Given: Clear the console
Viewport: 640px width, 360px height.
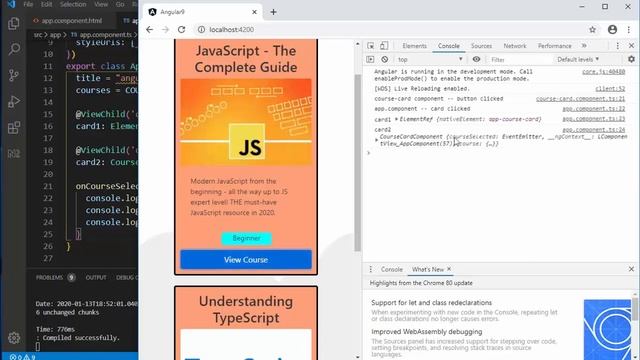Looking at the screenshot, I should [384, 59].
